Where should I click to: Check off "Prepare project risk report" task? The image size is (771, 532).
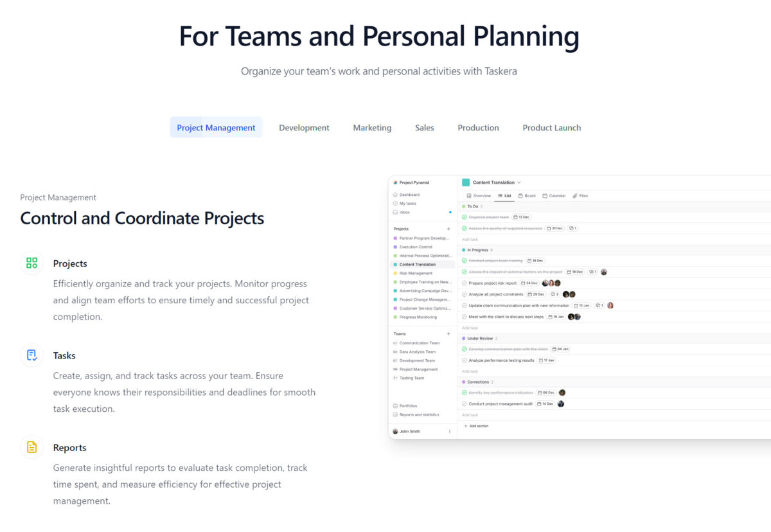(465, 283)
